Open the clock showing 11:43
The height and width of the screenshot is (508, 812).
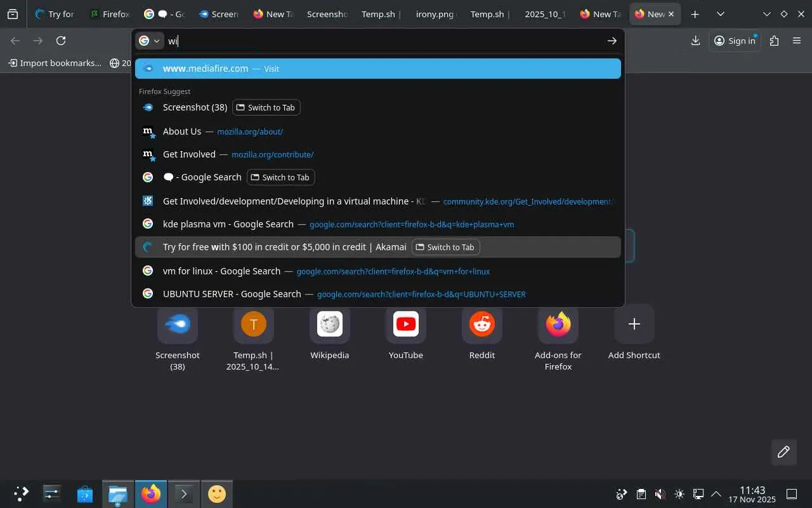752,494
